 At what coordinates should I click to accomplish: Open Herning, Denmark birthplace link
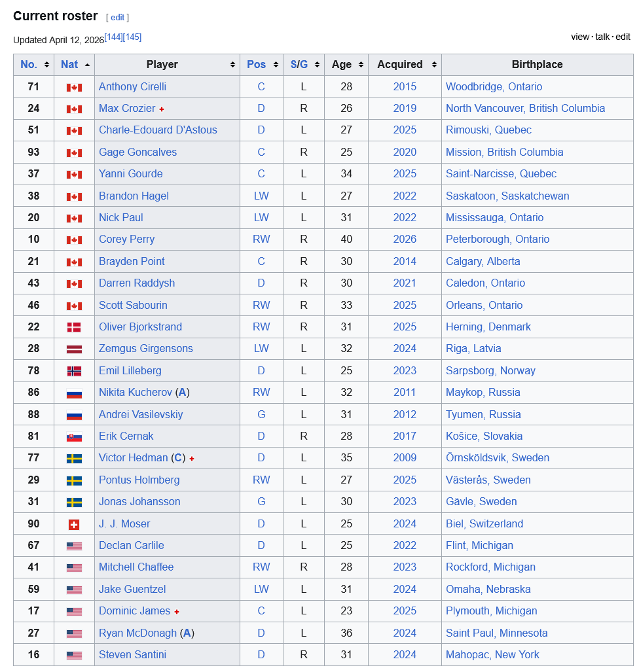[x=488, y=327]
